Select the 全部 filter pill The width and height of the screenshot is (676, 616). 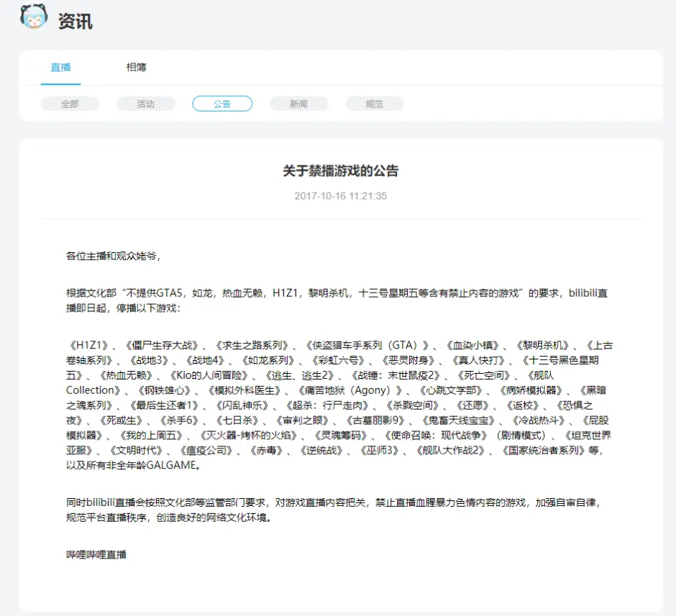coord(70,104)
